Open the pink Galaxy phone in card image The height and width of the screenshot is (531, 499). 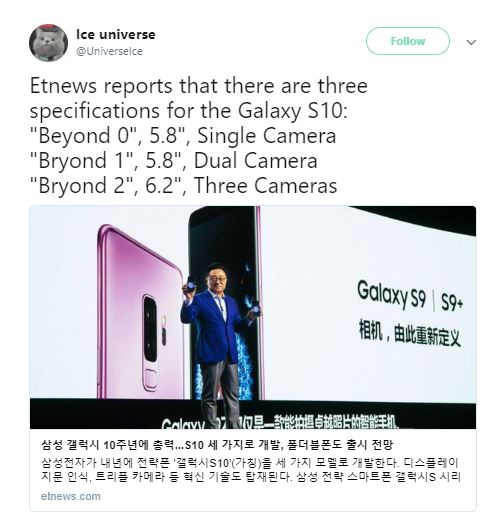click(140, 313)
